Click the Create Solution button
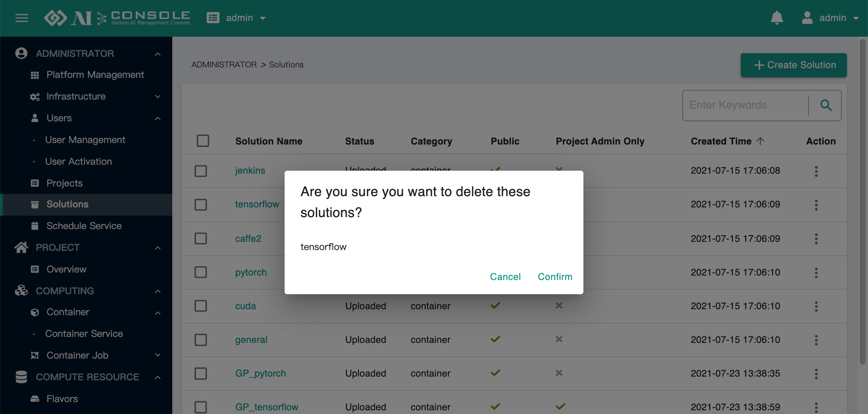This screenshot has height=414, width=868. tap(793, 65)
